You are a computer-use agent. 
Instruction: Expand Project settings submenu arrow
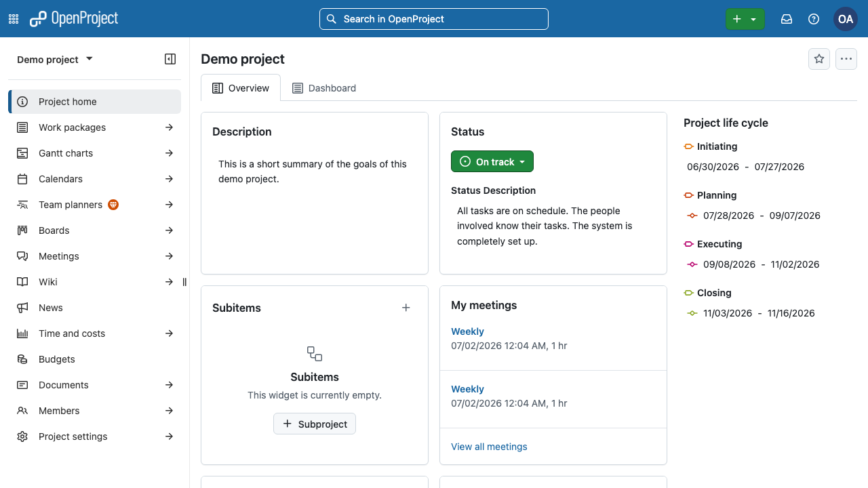pyautogui.click(x=169, y=436)
